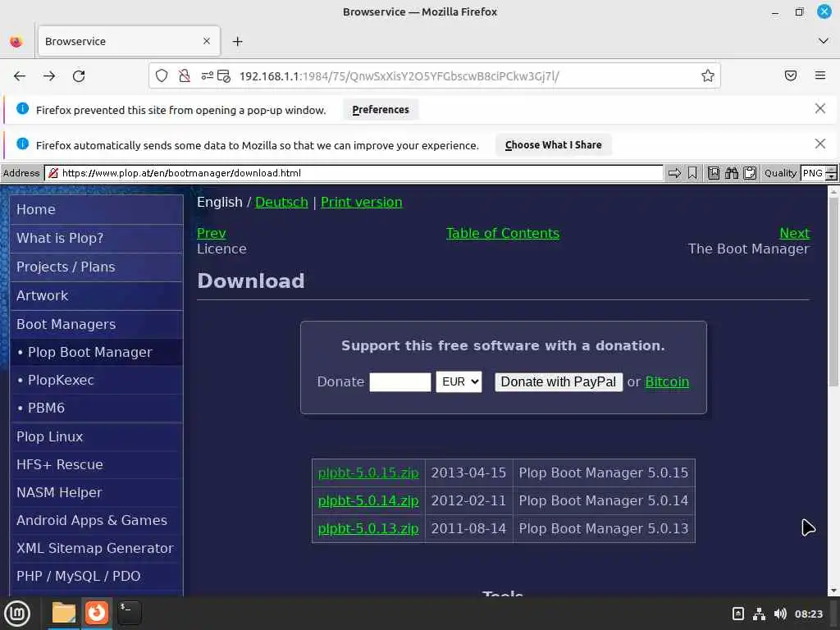Open the Browservice bookmarks list icon
This screenshot has height=630, width=840.
[714, 173]
